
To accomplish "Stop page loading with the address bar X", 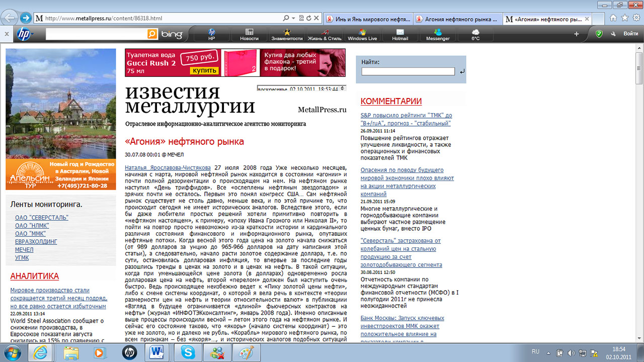I will click(315, 19).
